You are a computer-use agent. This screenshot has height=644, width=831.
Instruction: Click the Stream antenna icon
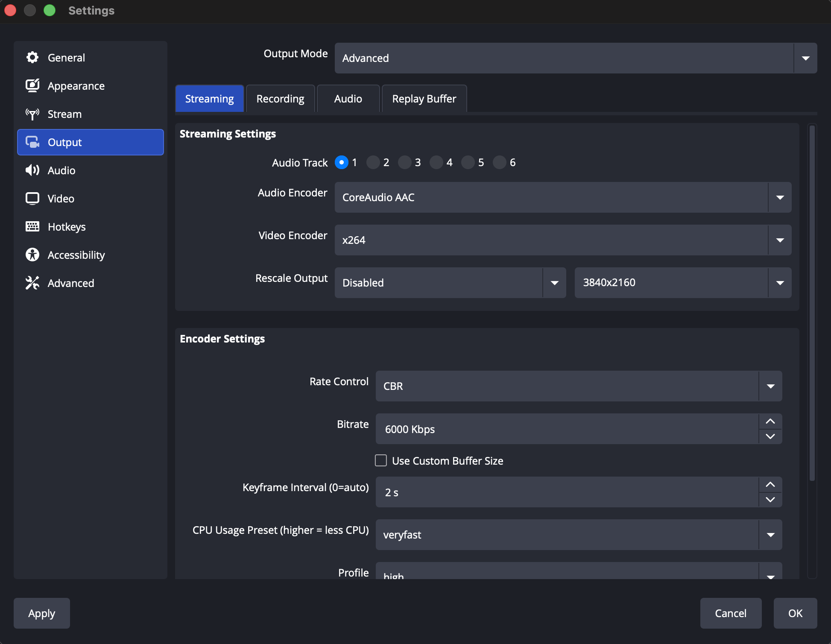tap(32, 114)
